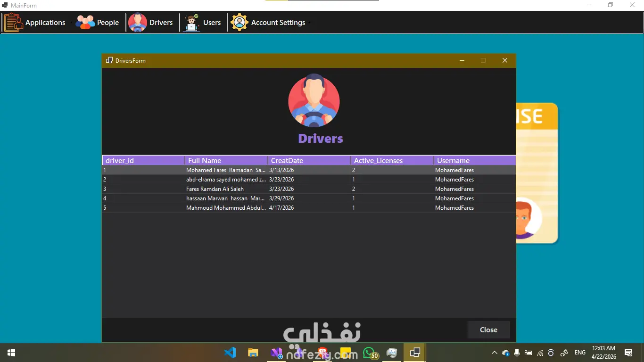Image resolution: width=644 pixels, height=362 pixels.
Task: Click the ENG language indicator
Action: click(x=580, y=353)
